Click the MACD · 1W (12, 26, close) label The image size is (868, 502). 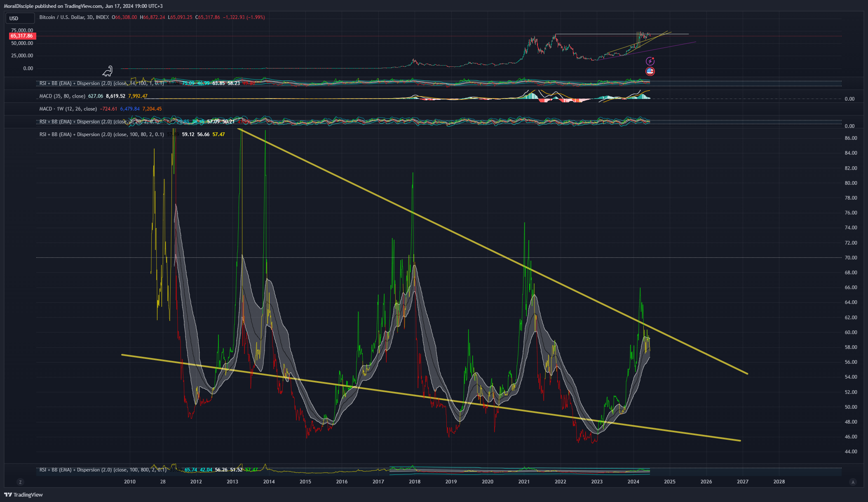[68, 109]
